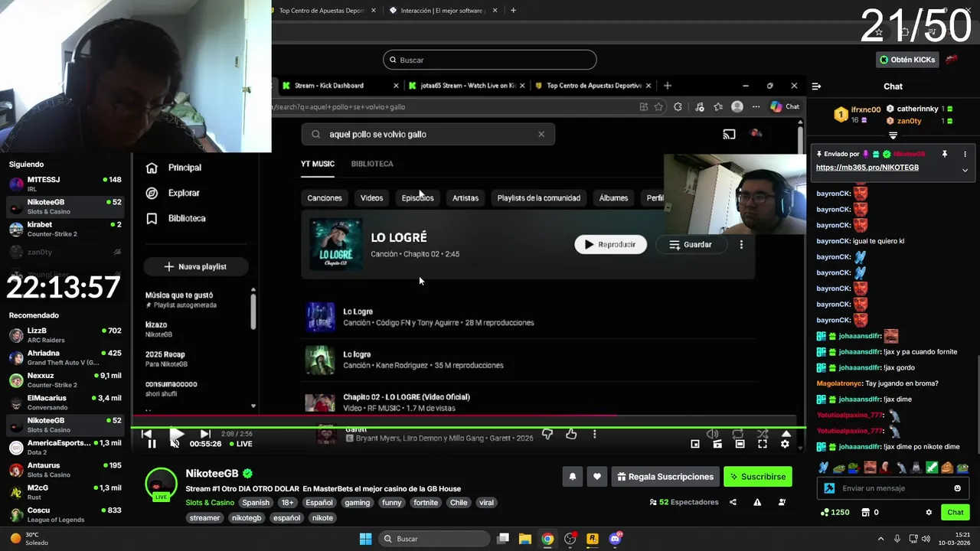This screenshot has height=551, width=980.
Task: Open Kick player settings gear
Action: point(785,444)
